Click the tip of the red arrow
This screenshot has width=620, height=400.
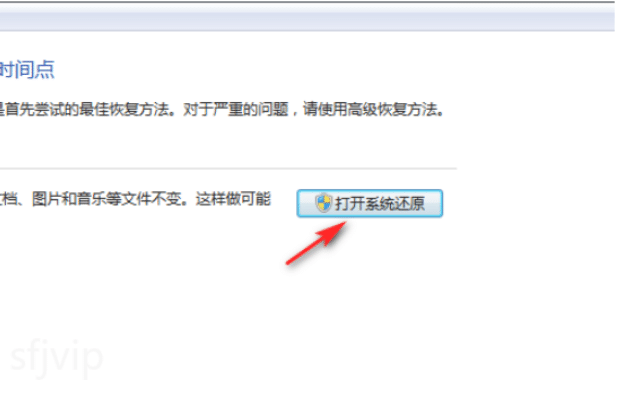[344, 224]
